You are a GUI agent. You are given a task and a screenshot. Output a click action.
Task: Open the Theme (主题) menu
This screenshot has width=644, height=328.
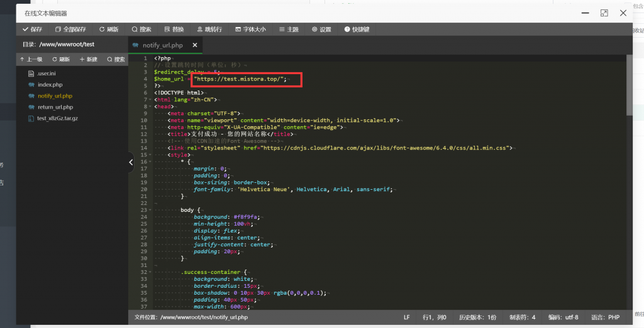tap(289, 29)
